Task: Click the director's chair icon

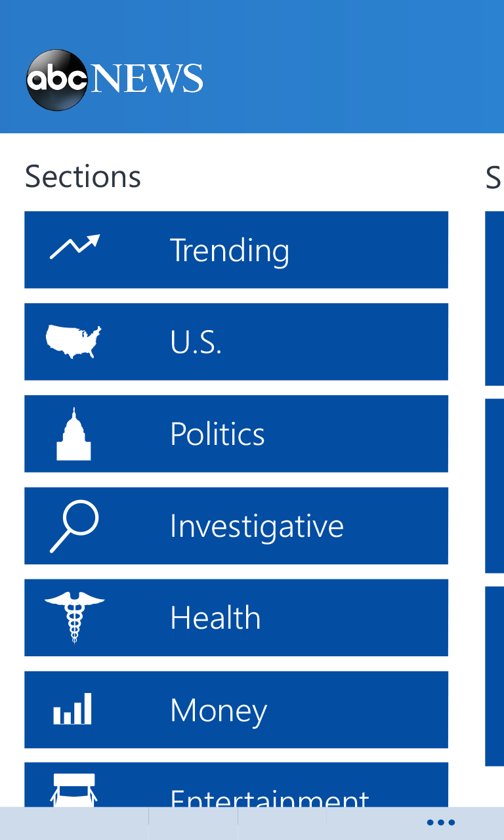Action: point(74,789)
